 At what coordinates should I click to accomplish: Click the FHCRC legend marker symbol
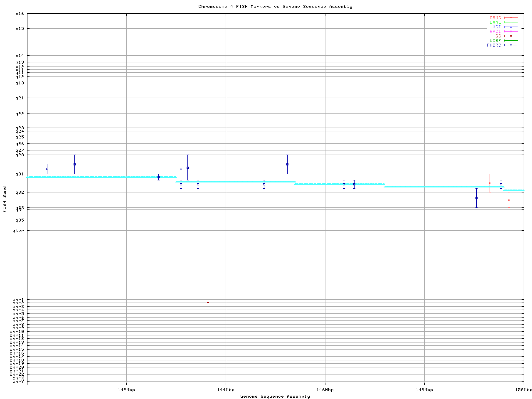(511, 45)
